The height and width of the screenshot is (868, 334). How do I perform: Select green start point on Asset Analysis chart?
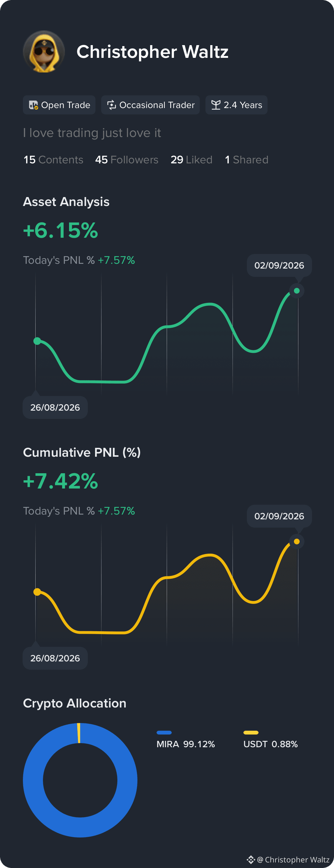[37, 341]
